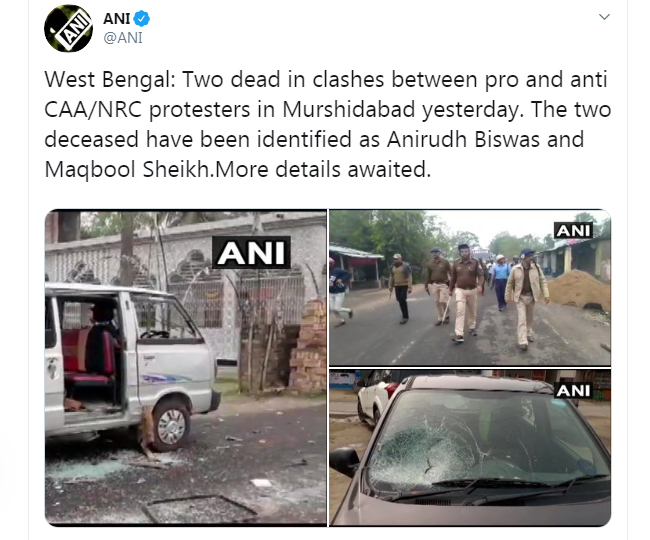Viewport: 650px width, 540px height.
Task: Click the blue verified badge
Action: click(142, 19)
